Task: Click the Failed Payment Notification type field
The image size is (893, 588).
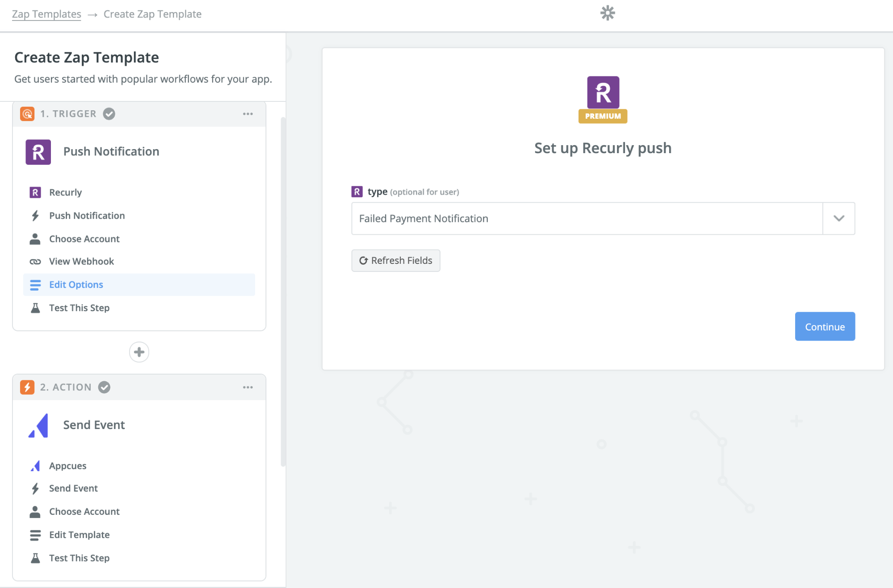Action: [587, 218]
